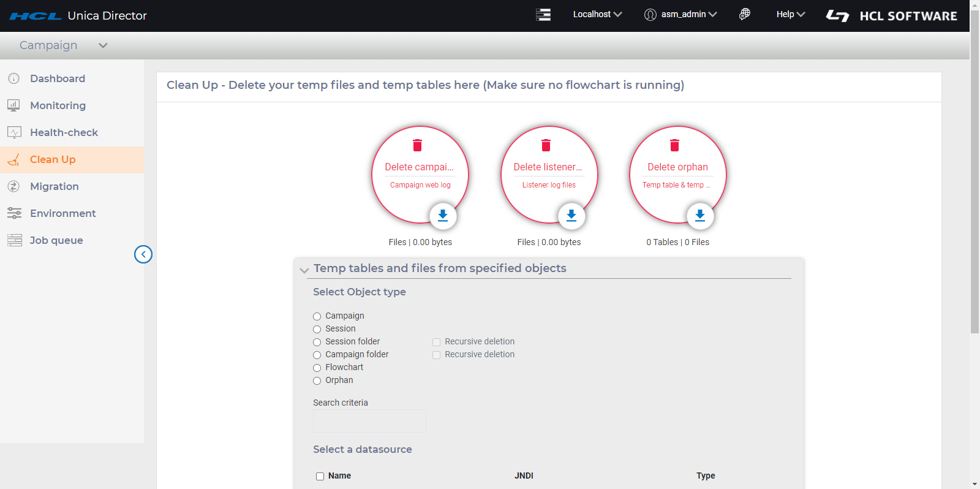Open the Health-check sidebar item

coord(64,132)
